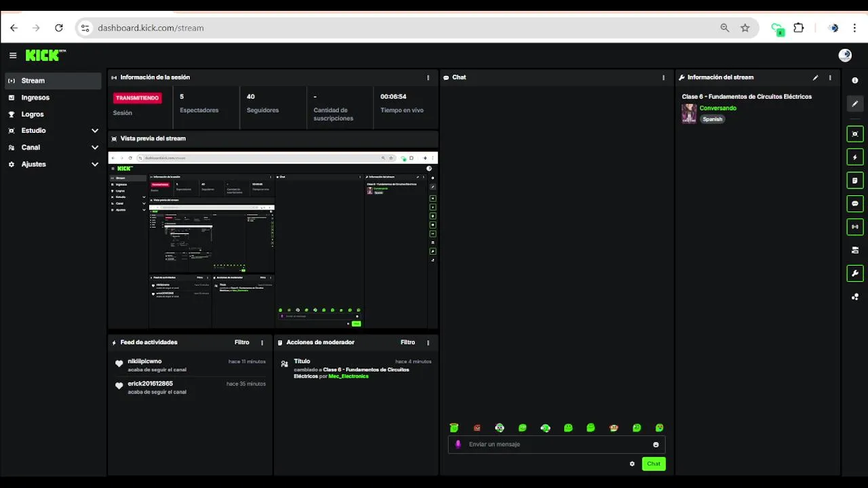Click the Seguidores count 40
This screenshot has height=488, width=868.
tap(251, 97)
